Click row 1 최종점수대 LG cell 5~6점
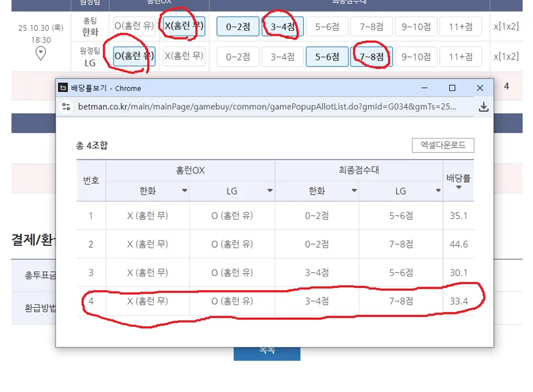This screenshot has width=533, height=392. coord(401,216)
